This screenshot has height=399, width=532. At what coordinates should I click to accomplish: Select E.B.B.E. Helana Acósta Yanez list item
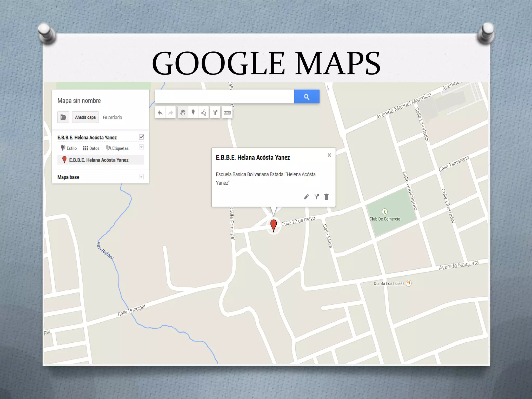[100, 160]
